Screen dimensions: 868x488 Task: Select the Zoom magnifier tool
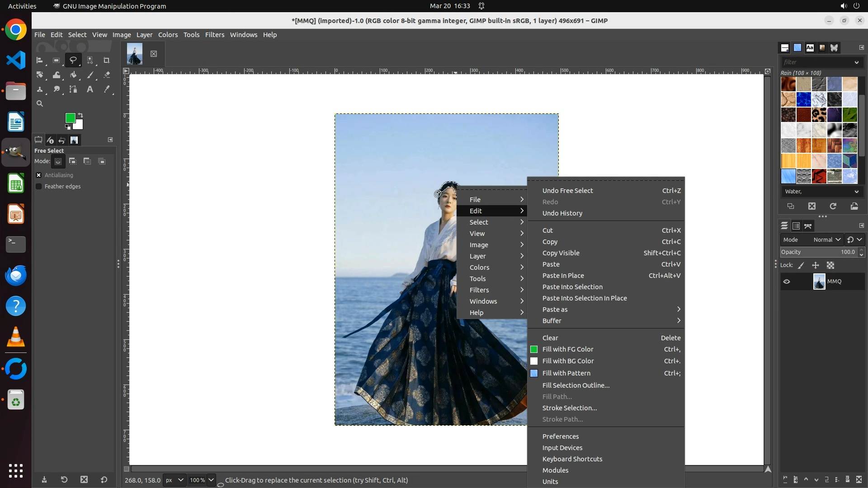(40, 104)
